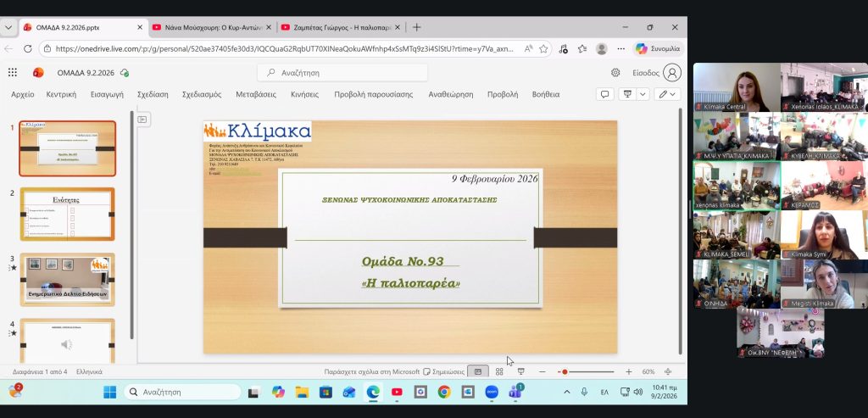Click the zoom slider handle

click(x=565, y=371)
